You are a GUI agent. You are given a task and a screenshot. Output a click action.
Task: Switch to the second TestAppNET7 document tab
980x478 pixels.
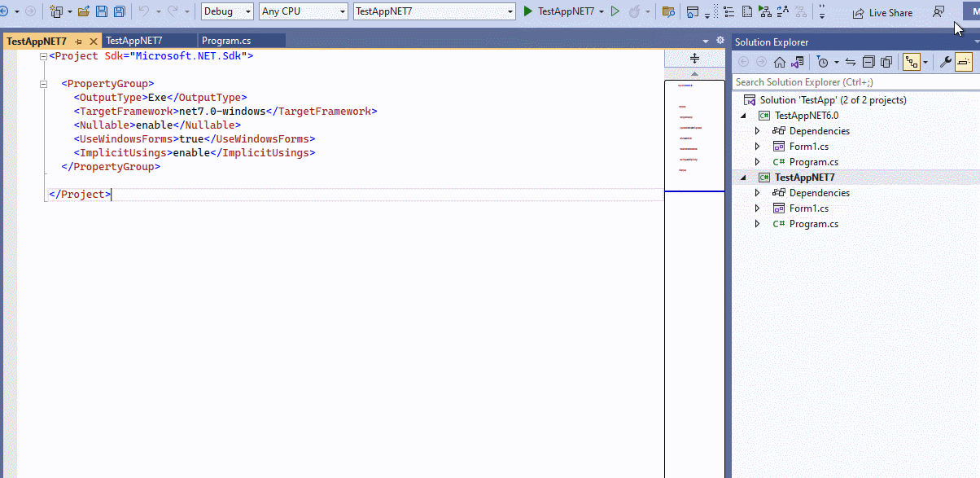[x=149, y=39]
